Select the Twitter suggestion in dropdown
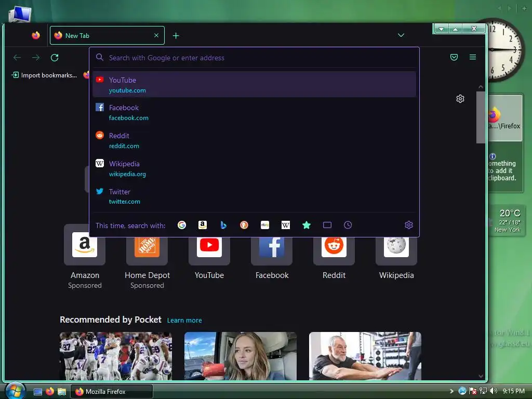Viewport: 532px width, 399px height. pyautogui.click(x=255, y=196)
